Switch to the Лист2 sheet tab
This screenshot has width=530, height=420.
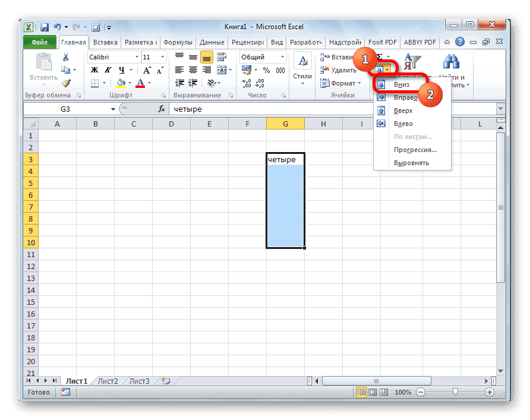[x=107, y=381]
